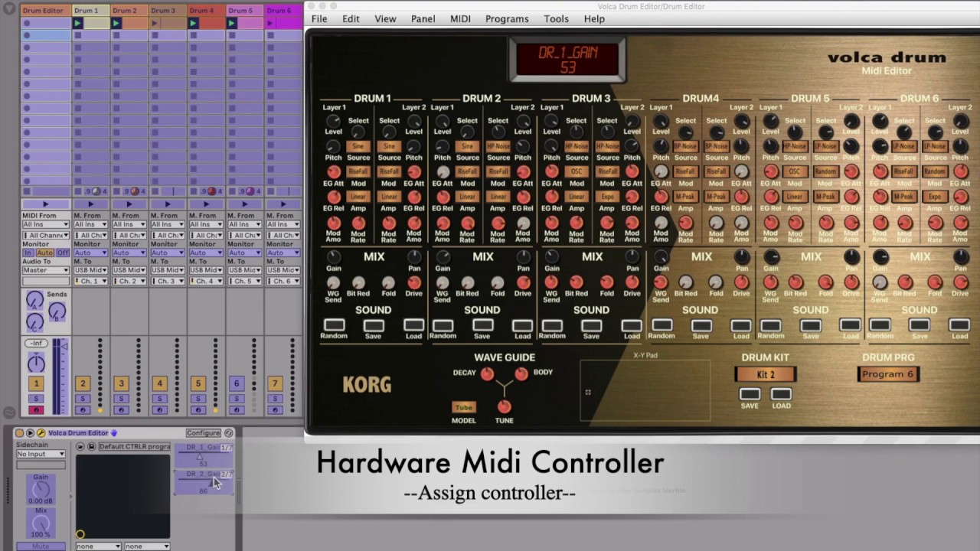Screen dimensions: 980x551
Task: Click Drum 1 Bit Red knob
Action: [358, 282]
